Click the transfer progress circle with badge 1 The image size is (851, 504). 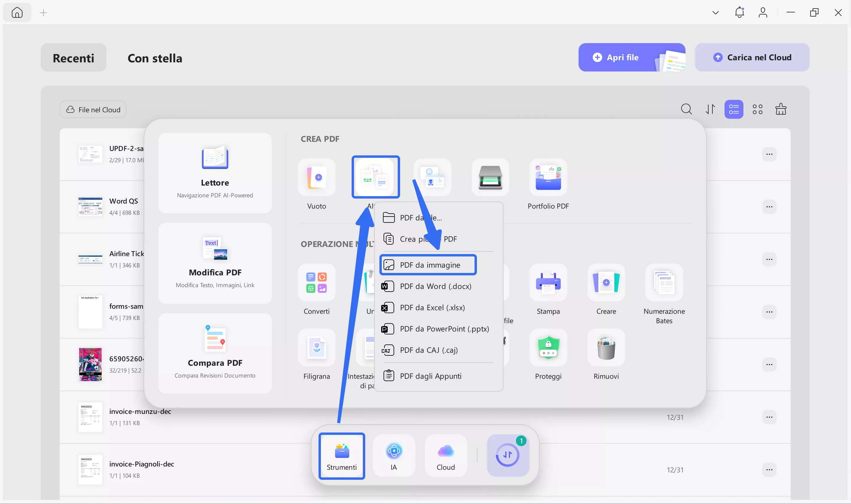coord(507,455)
